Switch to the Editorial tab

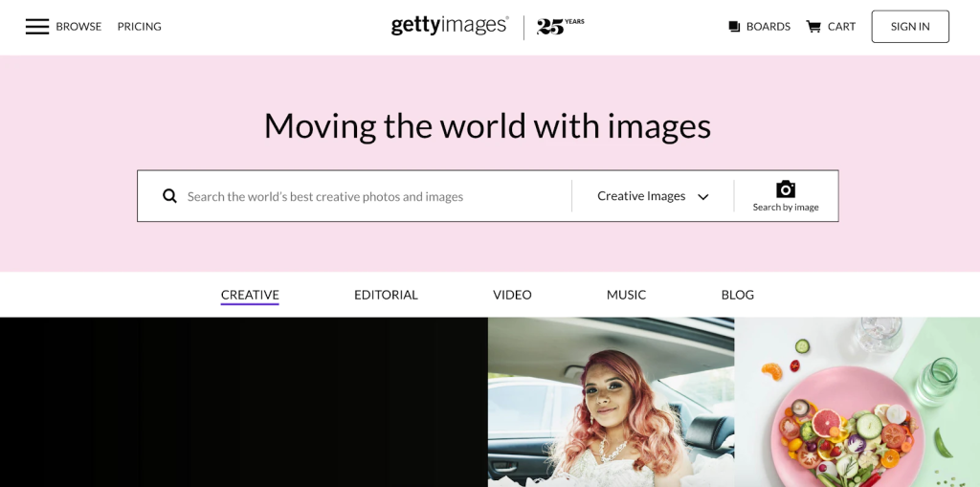pos(386,295)
